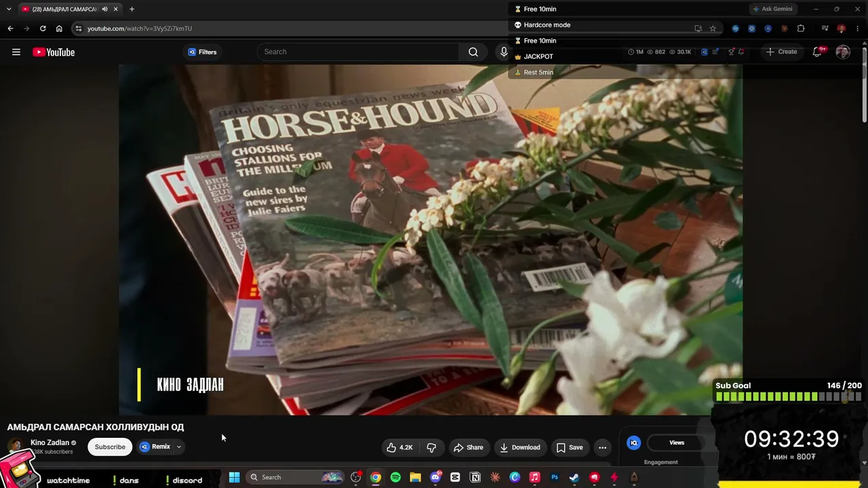Viewport: 868px width, 488px height.
Task: Open the Chrome tab search dropdown
Action: click(9, 9)
